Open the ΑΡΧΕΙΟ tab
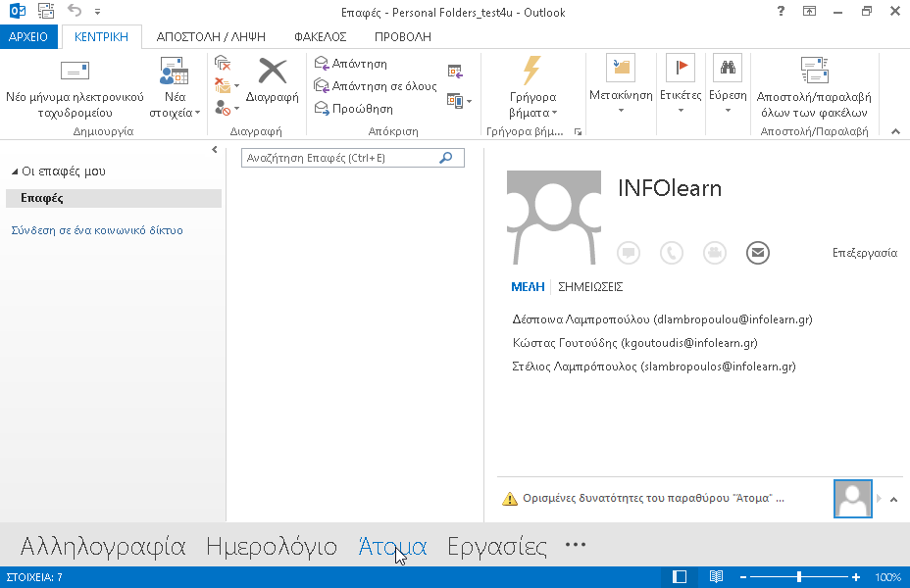 coord(28,36)
